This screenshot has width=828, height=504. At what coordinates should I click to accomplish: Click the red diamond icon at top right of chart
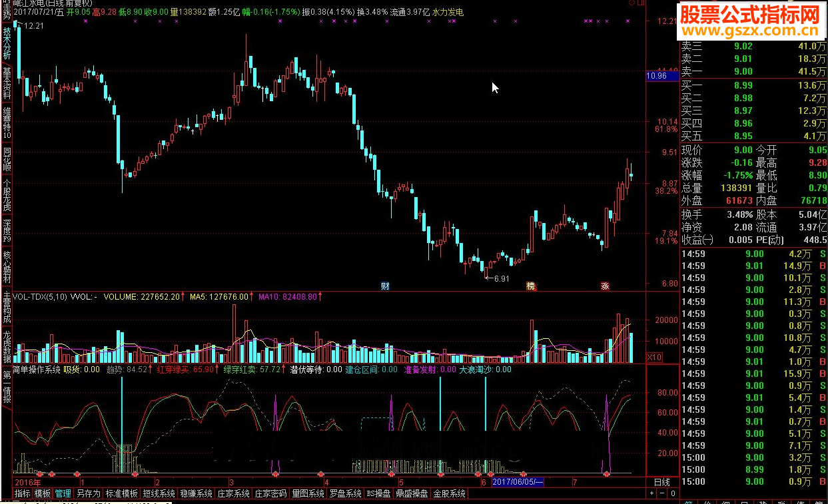tap(631, 4)
